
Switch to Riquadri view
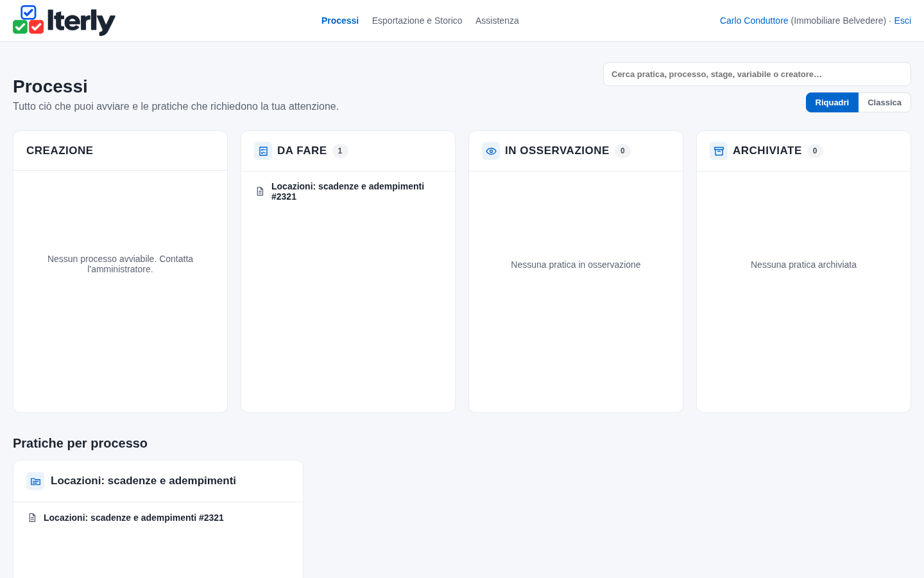[x=832, y=103]
